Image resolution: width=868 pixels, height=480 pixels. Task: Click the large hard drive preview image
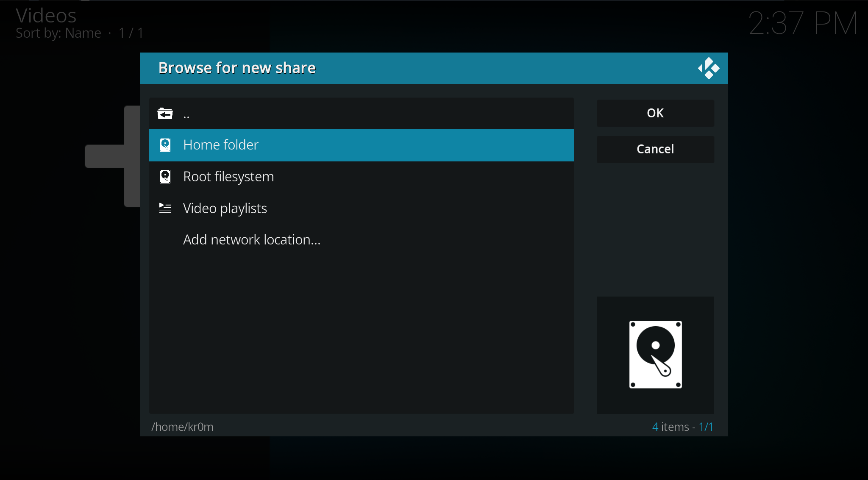655,355
